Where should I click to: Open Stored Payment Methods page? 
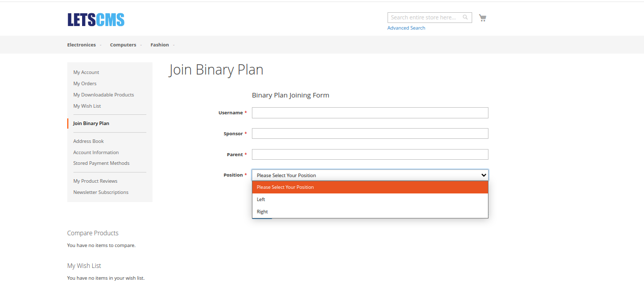101,163
